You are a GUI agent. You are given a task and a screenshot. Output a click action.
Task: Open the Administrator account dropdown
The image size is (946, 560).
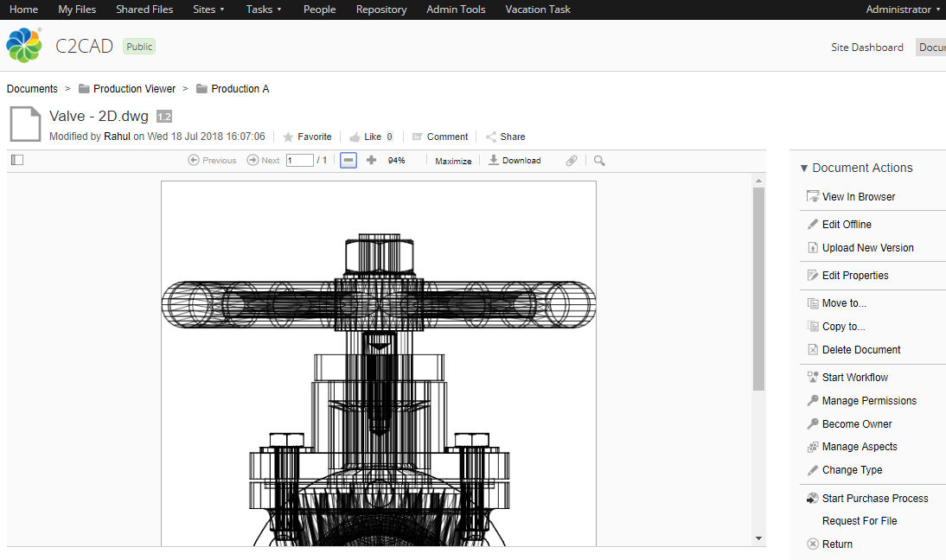click(x=899, y=10)
